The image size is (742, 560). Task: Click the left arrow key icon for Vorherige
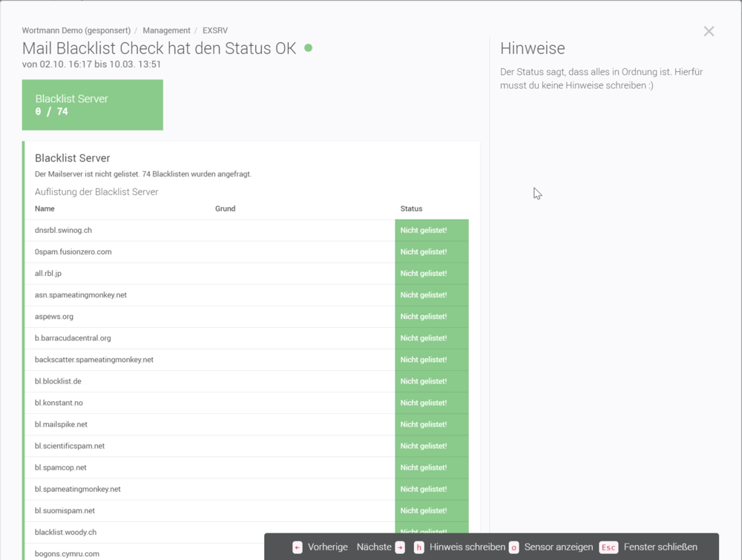(x=298, y=547)
